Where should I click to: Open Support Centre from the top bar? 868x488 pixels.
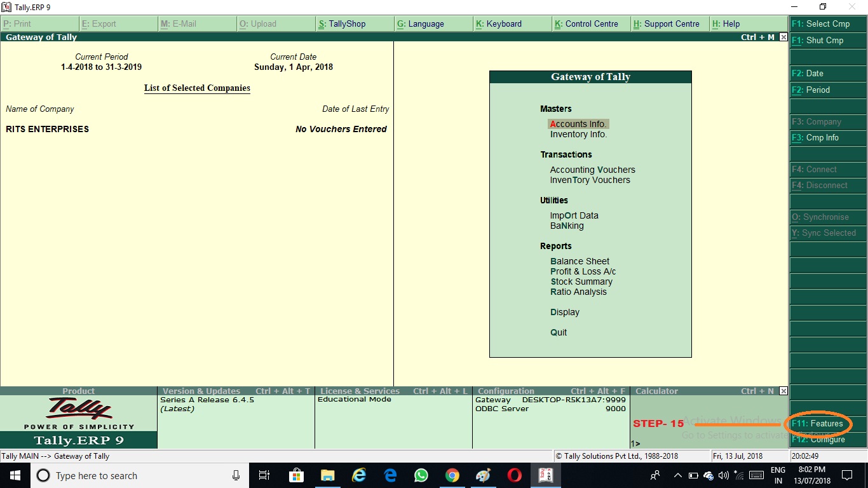tap(670, 24)
